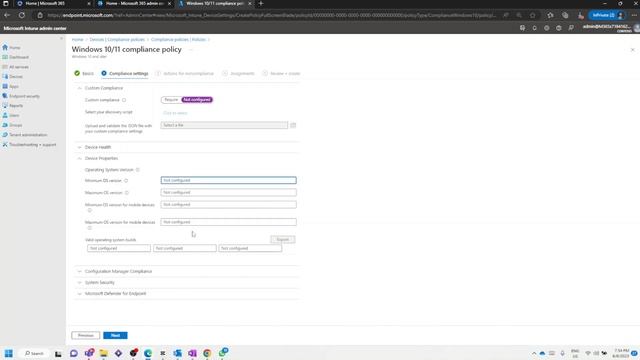Screen dimensions: 640x360
Task: Open Devices | Compliance policies breadcrumb
Action: pos(117,40)
